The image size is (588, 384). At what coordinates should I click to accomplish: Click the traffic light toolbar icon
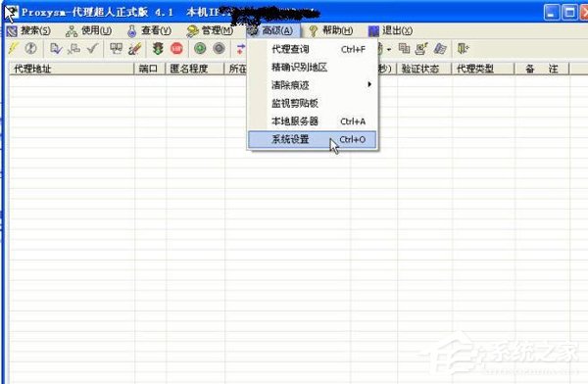(x=158, y=49)
